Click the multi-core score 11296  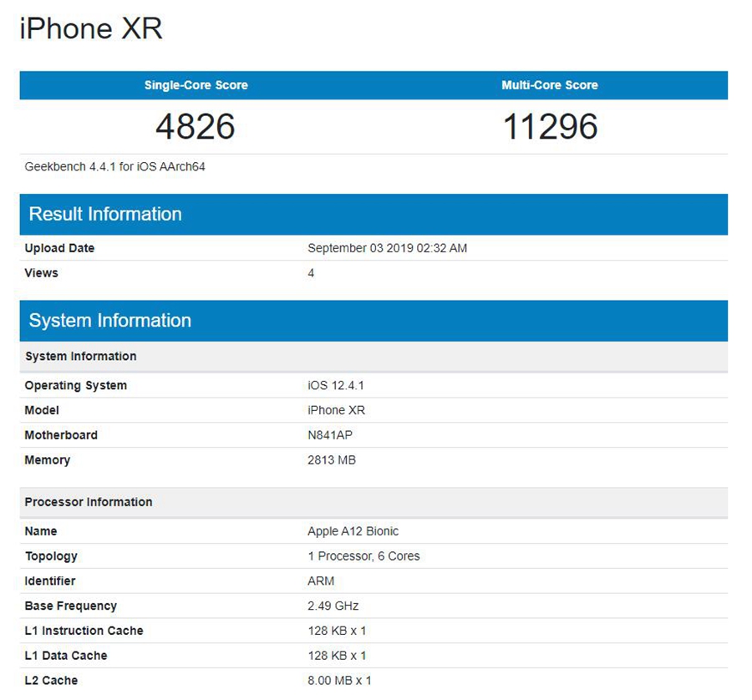(549, 127)
